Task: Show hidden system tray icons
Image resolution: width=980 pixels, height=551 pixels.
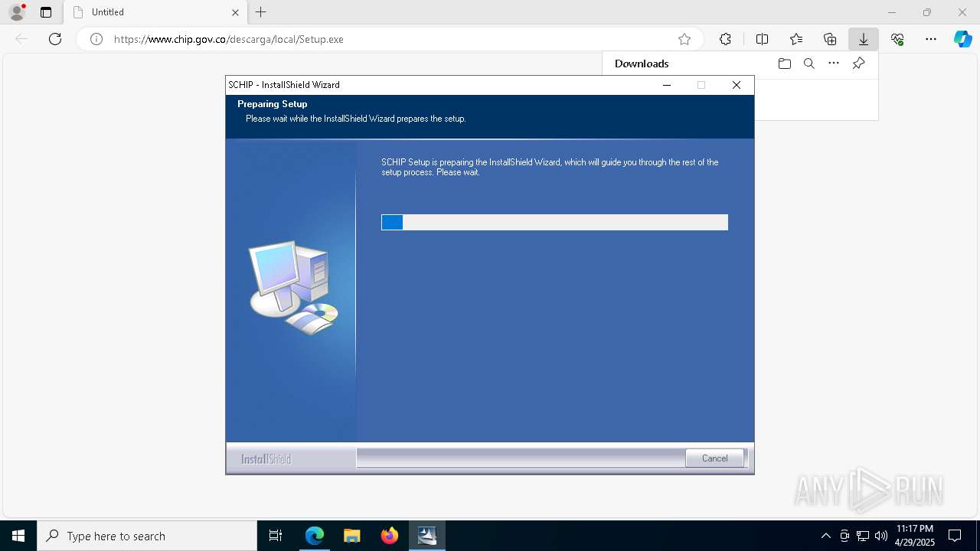Action: click(825, 536)
